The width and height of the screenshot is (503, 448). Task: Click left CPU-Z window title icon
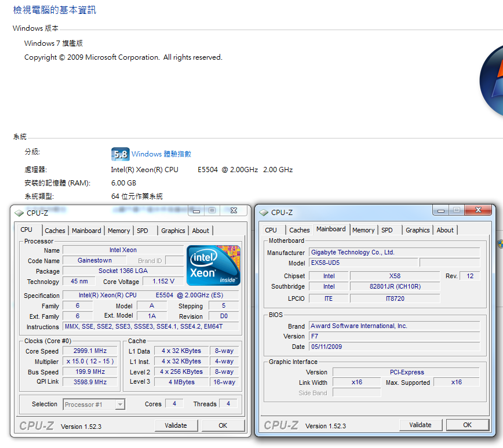point(19,213)
